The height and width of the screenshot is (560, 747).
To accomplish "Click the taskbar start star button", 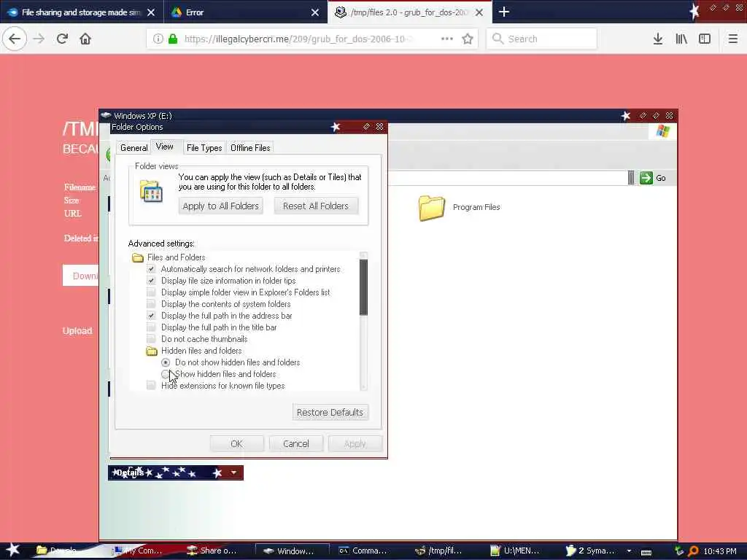I will [x=12, y=550].
